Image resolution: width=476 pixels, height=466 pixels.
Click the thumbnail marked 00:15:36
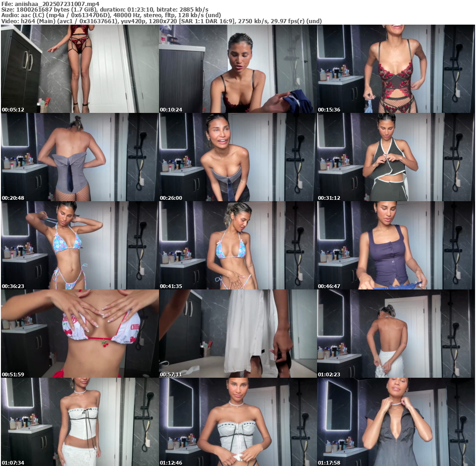(x=396, y=69)
